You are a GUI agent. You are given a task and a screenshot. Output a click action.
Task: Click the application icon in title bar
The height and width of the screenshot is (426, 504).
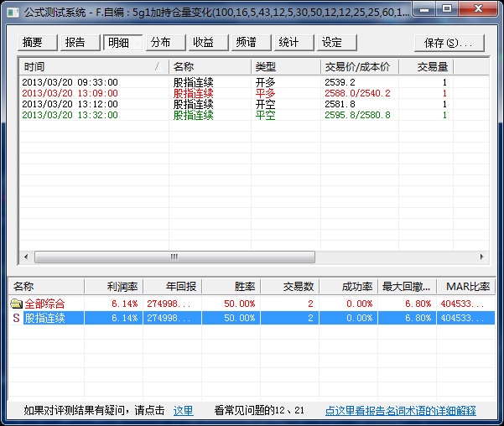13,13
